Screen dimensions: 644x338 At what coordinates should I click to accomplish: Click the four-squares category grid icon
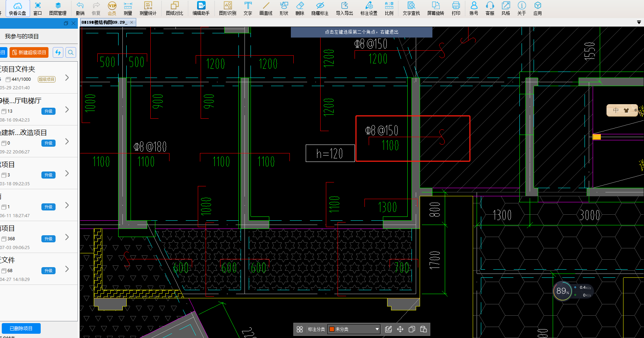pyautogui.click(x=300, y=329)
